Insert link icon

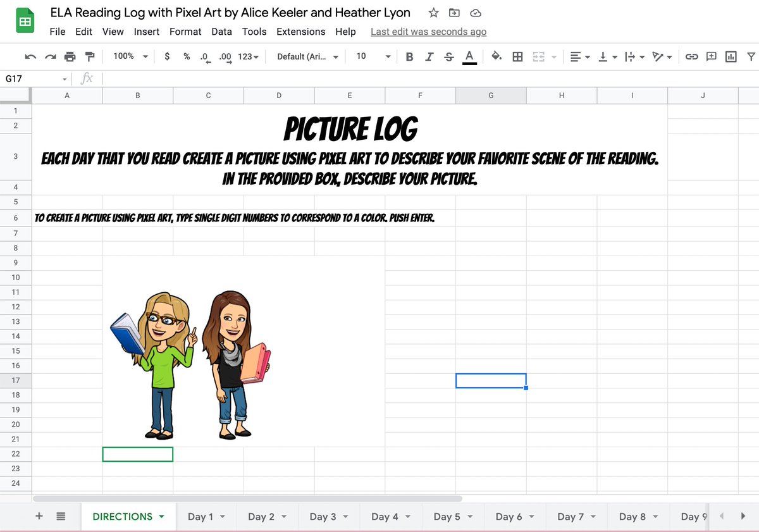(x=691, y=57)
